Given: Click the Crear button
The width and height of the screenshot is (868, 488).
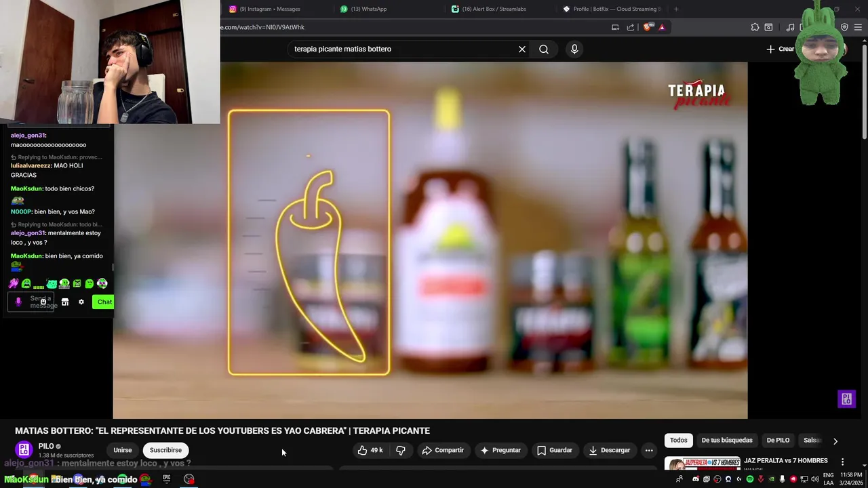Looking at the screenshot, I should point(781,49).
